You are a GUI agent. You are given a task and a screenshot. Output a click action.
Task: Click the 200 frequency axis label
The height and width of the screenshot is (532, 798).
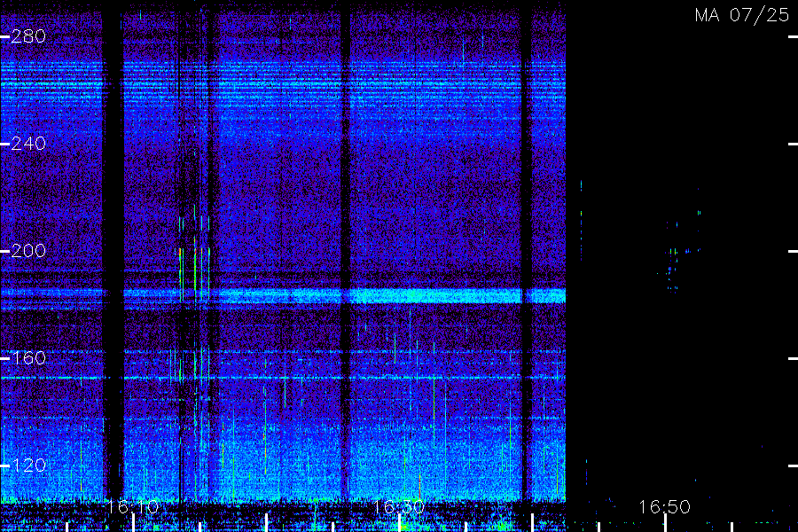28,250
